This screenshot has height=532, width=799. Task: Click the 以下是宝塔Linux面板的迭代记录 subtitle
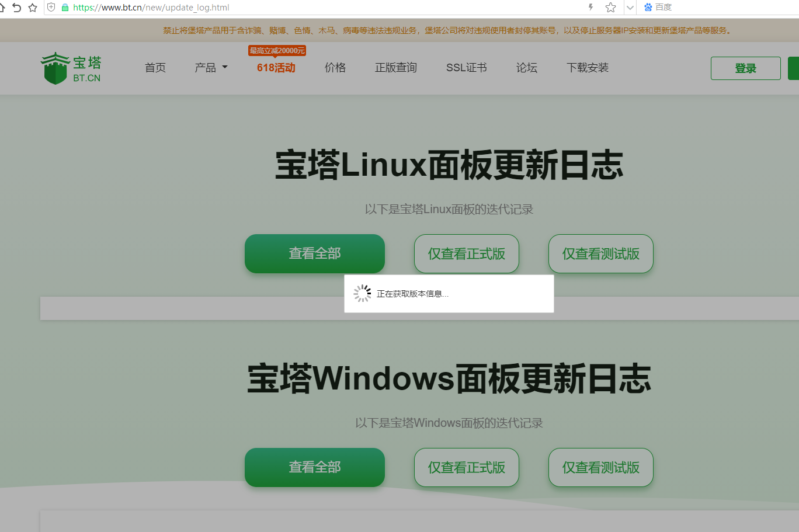[449, 209]
